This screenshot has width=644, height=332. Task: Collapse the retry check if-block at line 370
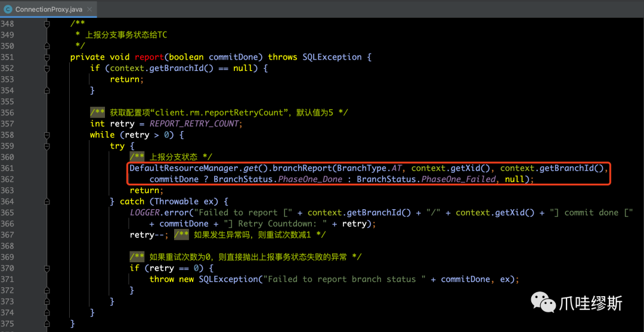tap(47, 268)
